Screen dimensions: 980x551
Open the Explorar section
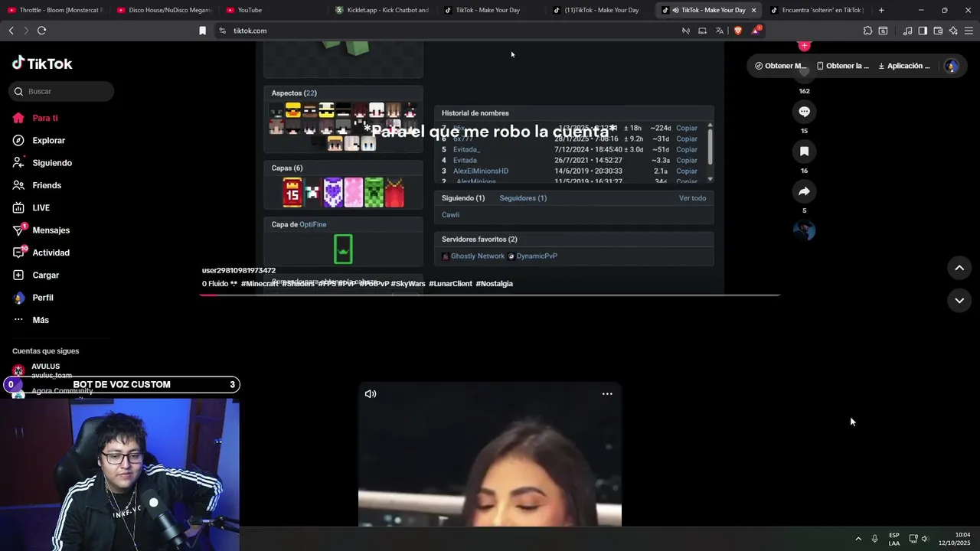pyautogui.click(x=39, y=140)
